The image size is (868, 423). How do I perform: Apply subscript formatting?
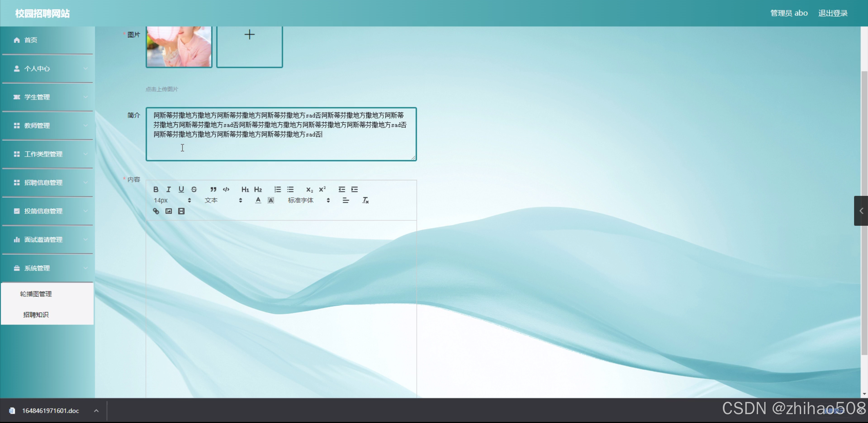coord(309,189)
